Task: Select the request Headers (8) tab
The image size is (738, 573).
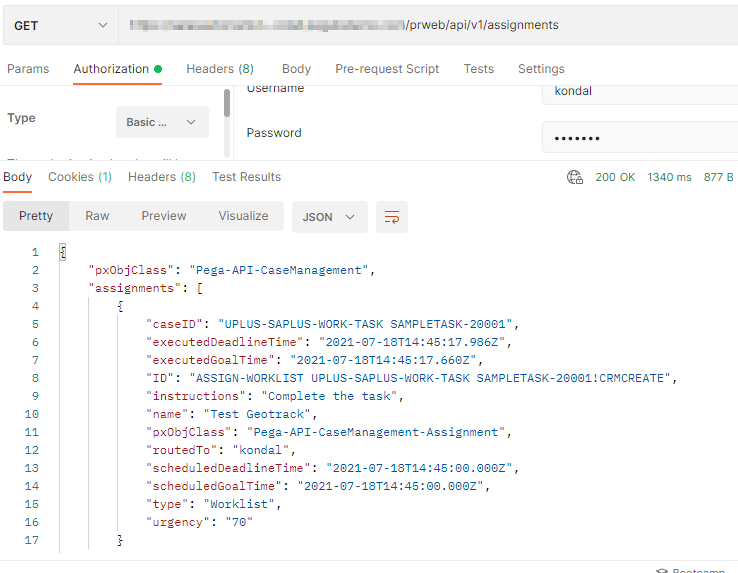Action: coord(220,69)
